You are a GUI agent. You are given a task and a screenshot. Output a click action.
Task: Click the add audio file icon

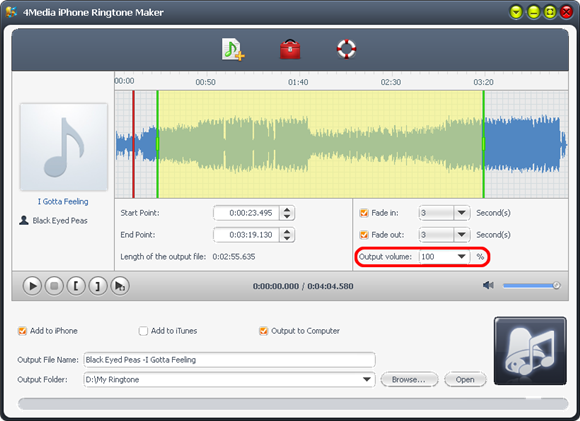tap(233, 50)
